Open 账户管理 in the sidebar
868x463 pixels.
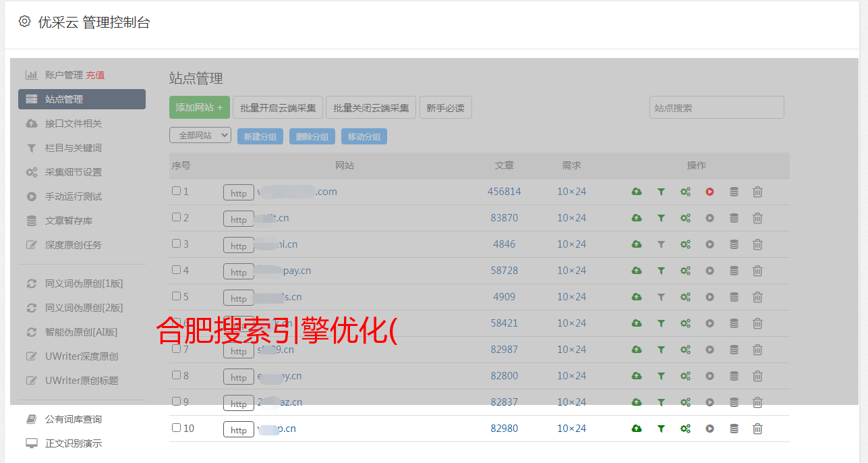coord(63,75)
